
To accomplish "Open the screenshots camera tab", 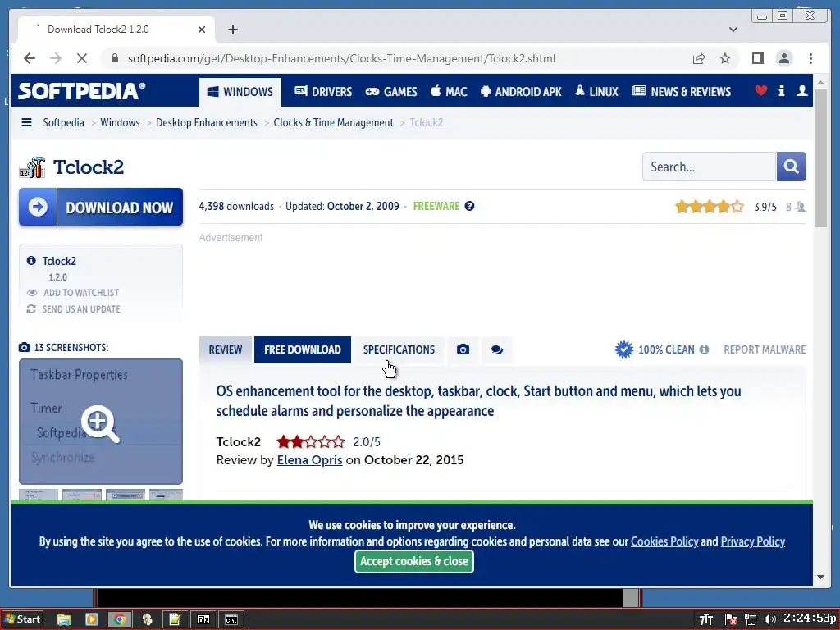I will pyautogui.click(x=463, y=349).
